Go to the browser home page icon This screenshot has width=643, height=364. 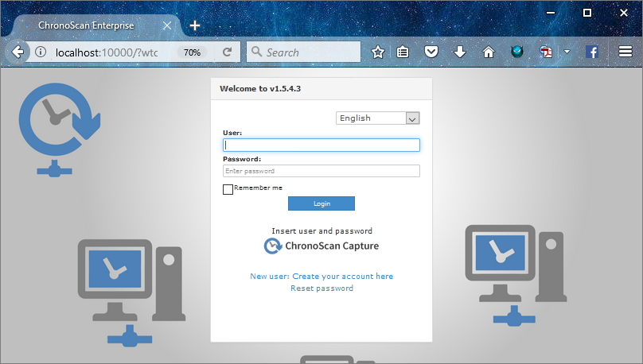click(489, 52)
